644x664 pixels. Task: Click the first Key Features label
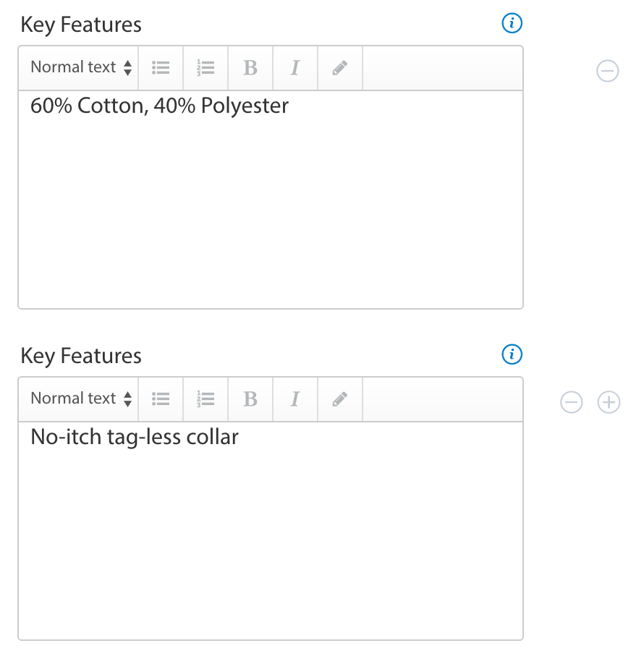pyautogui.click(x=81, y=25)
